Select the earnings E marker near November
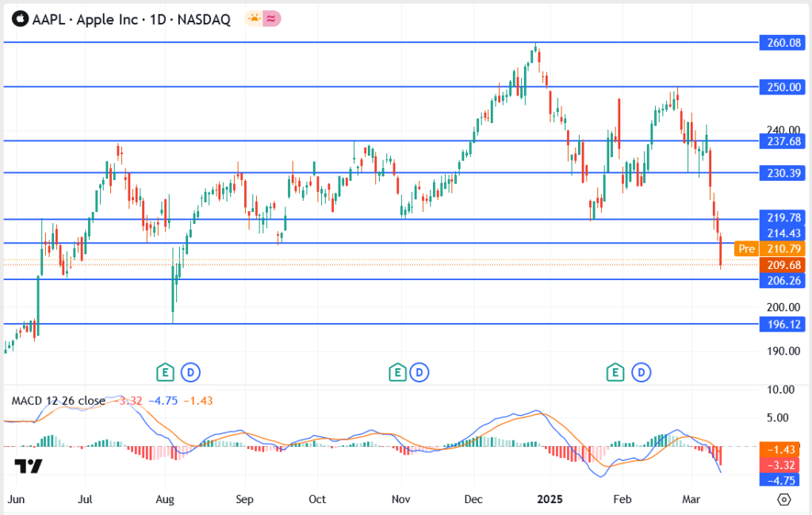Image resolution: width=812 pixels, height=515 pixels. click(396, 371)
